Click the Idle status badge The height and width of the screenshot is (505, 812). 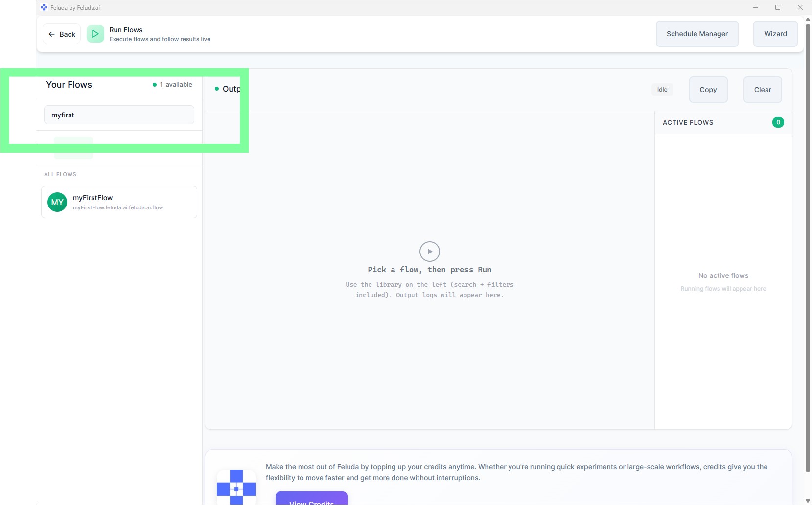pyautogui.click(x=662, y=89)
